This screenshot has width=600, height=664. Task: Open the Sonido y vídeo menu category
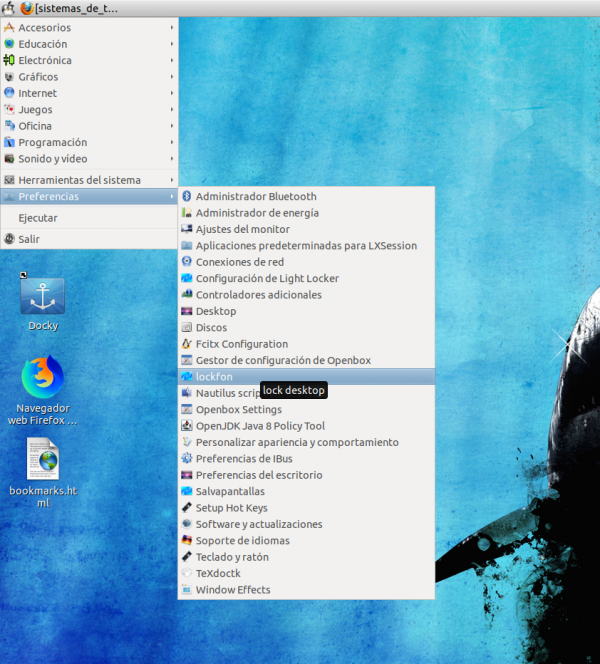(89, 158)
